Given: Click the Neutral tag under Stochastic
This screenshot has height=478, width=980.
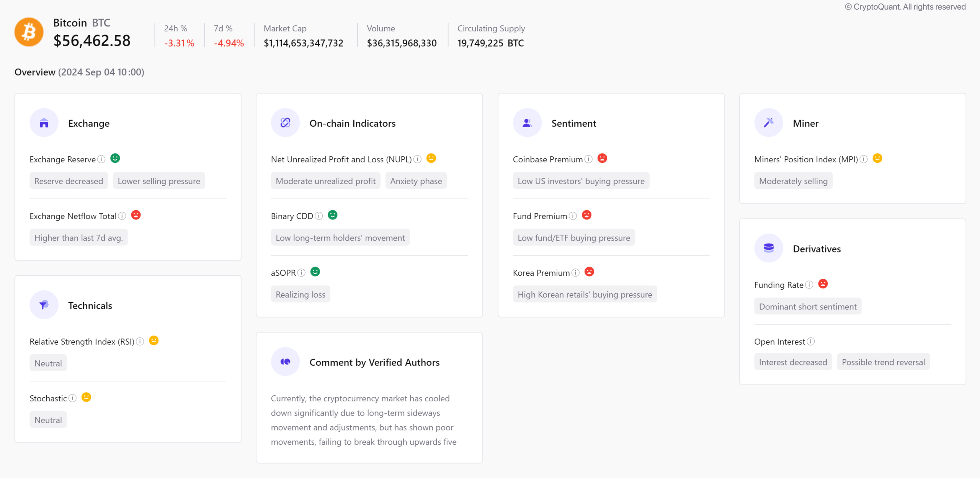Looking at the screenshot, I should 48,420.
